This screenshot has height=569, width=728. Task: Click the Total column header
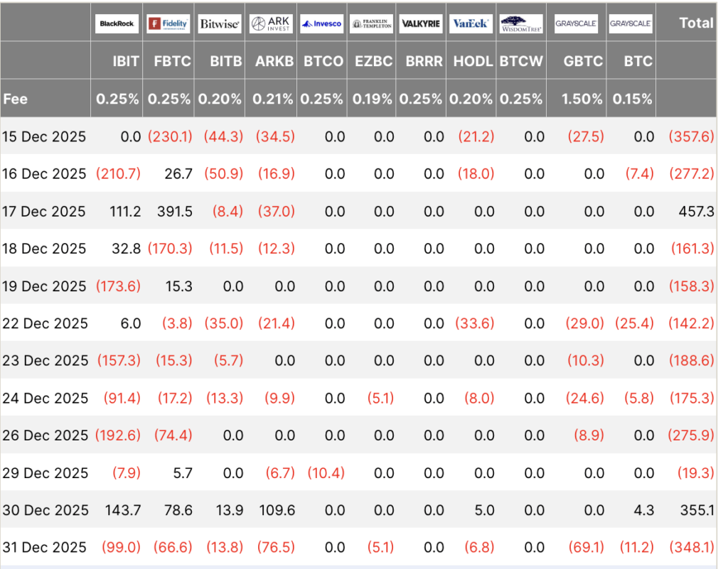click(695, 23)
